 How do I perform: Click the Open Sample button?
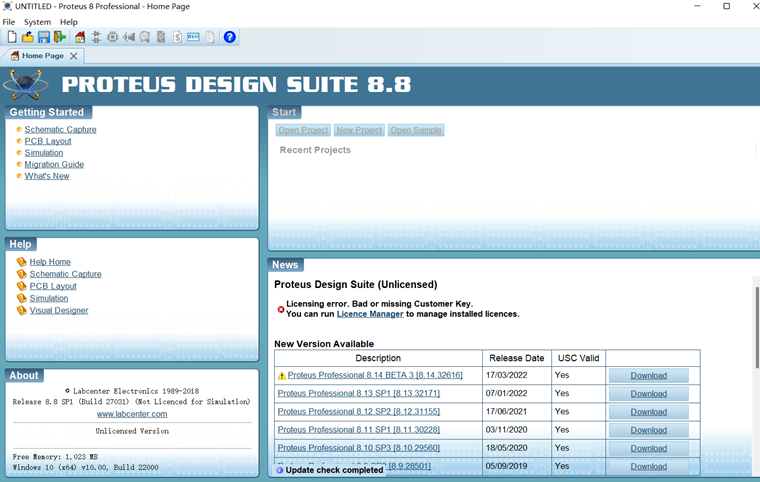[416, 130]
